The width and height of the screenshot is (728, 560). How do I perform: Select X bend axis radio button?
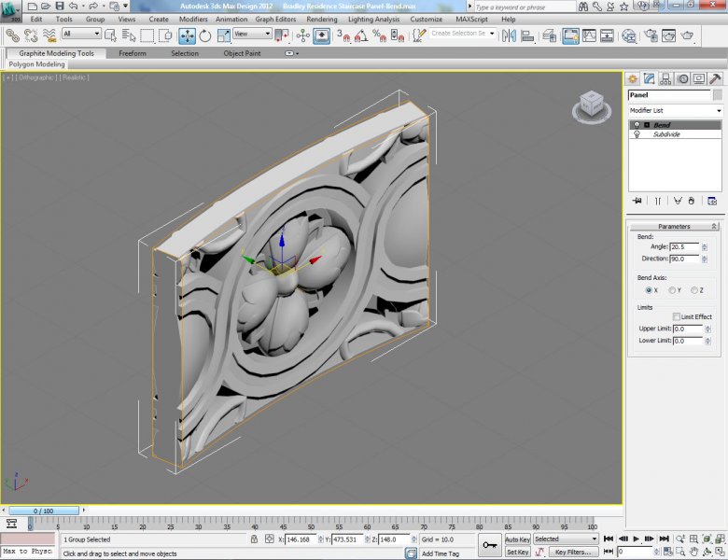[x=649, y=290]
